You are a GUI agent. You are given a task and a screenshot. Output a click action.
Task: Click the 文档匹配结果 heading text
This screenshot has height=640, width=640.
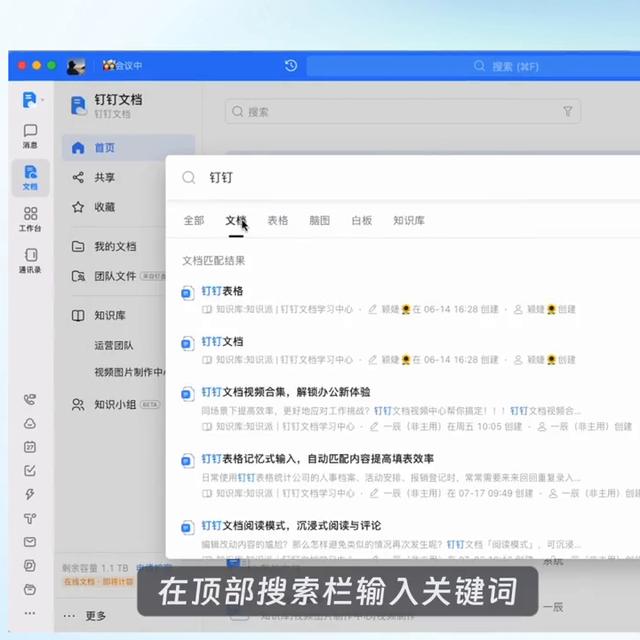point(213,260)
